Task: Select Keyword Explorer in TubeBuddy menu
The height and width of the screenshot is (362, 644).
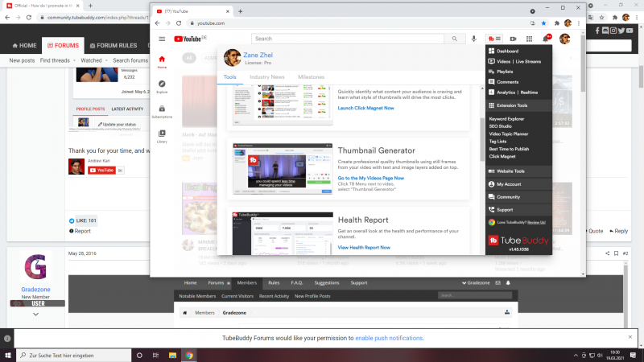Action: (x=506, y=119)
